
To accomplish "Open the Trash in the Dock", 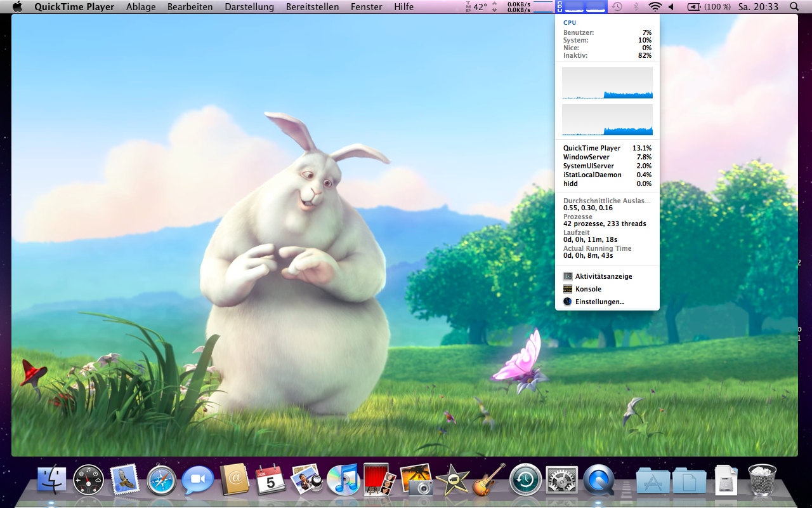I will (x=763, y=480).
